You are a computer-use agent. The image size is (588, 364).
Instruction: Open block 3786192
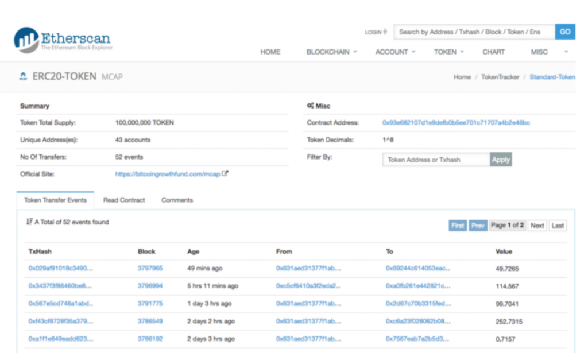(x=150, y=339)
